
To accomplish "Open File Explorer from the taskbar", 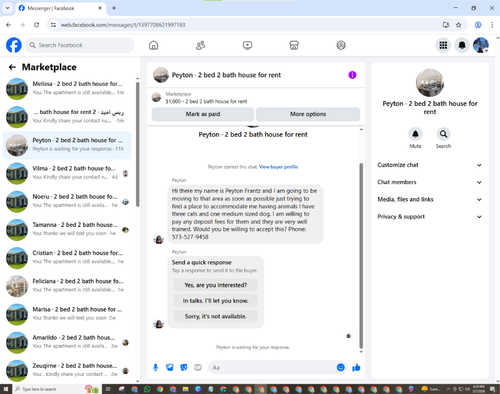I will click(x=185, y=389).
